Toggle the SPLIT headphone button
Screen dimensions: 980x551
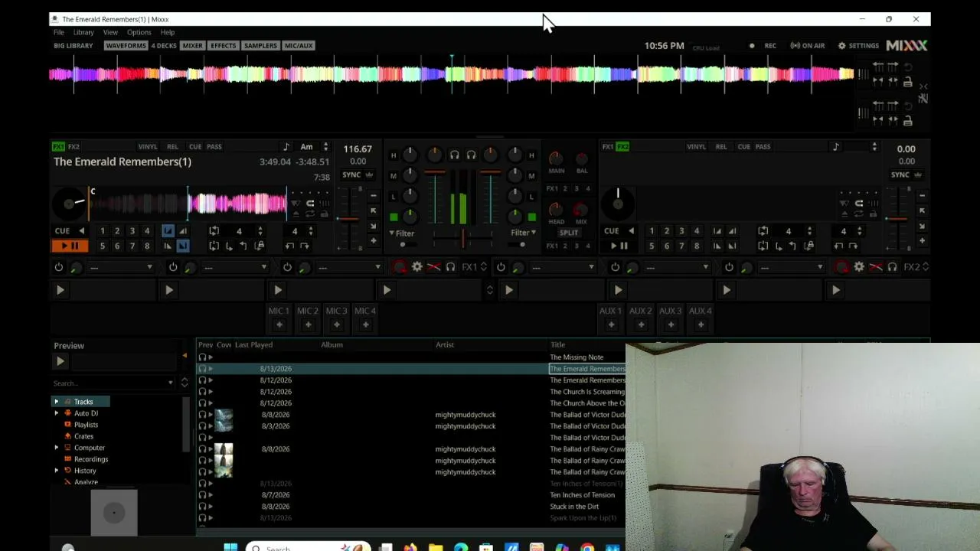(569, 233)
